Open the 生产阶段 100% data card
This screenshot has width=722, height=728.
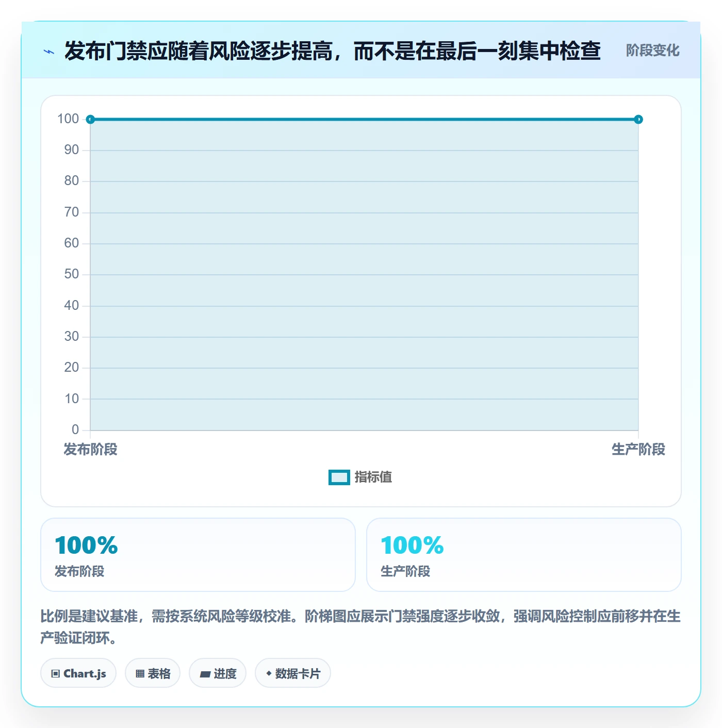coord(524,555)
